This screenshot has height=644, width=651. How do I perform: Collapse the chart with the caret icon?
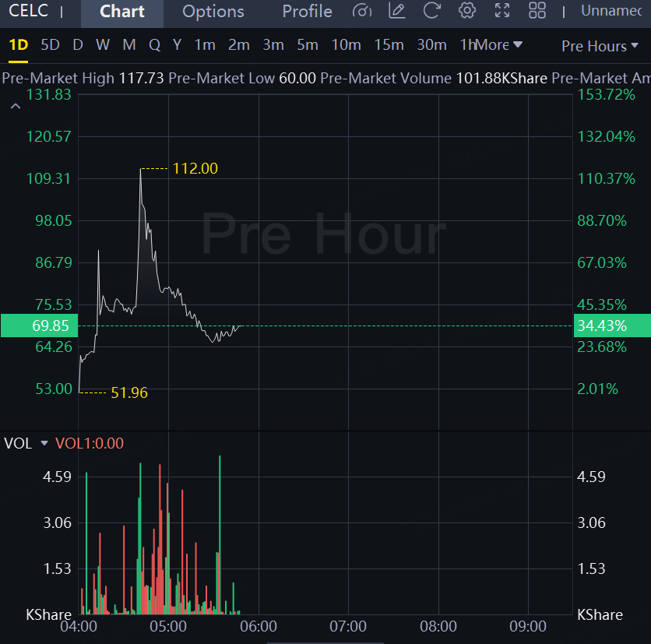(x=16, y=107)
